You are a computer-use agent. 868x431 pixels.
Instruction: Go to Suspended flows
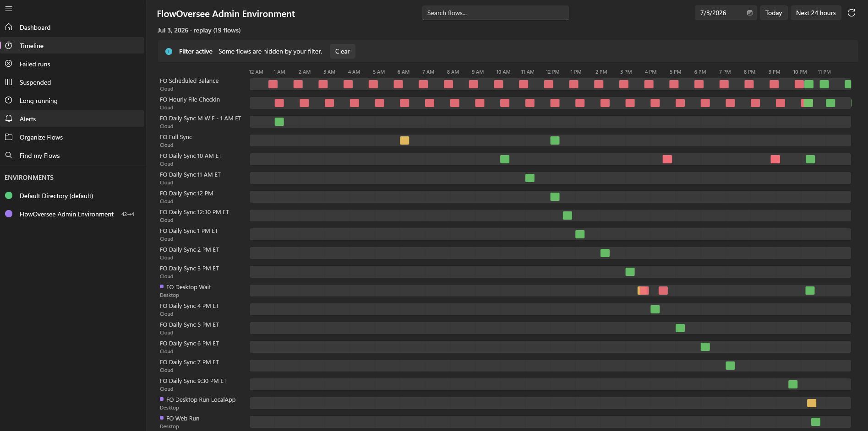coord(72,82)
